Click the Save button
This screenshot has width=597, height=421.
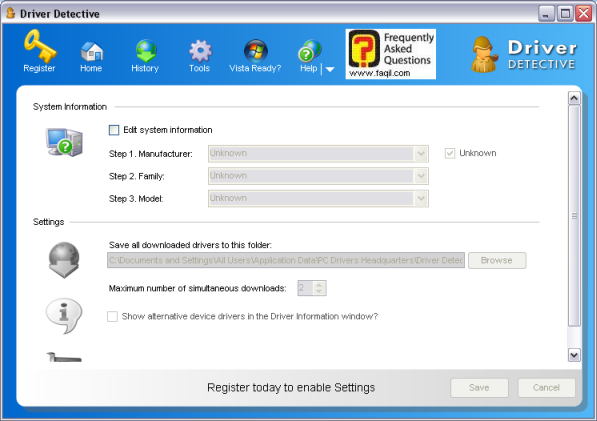click(x=479, y=388)
